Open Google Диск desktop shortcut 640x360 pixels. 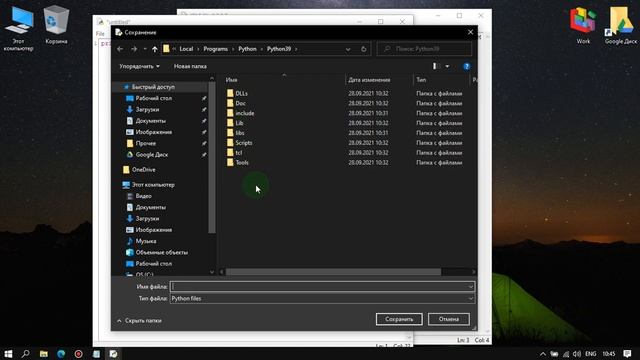(x=620, y=25)
